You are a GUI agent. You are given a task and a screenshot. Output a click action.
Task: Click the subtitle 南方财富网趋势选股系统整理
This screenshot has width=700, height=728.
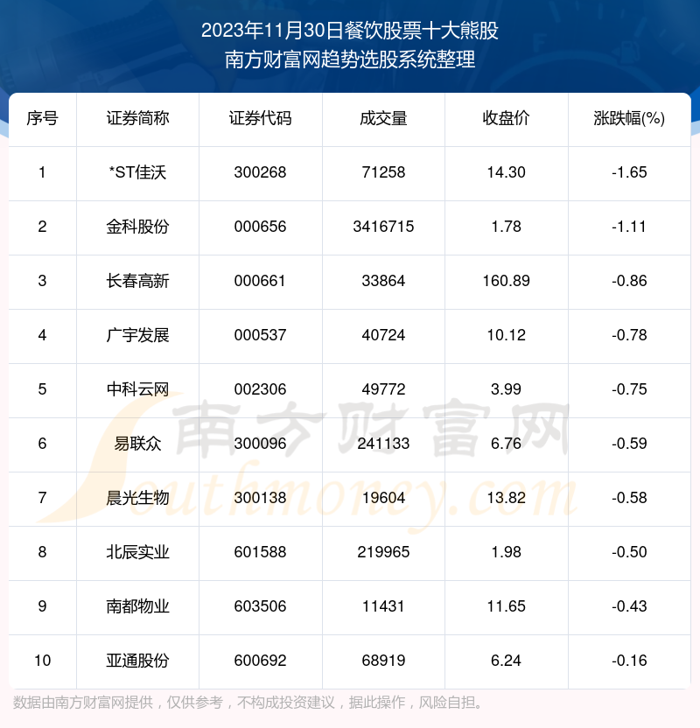pos(350,60)
